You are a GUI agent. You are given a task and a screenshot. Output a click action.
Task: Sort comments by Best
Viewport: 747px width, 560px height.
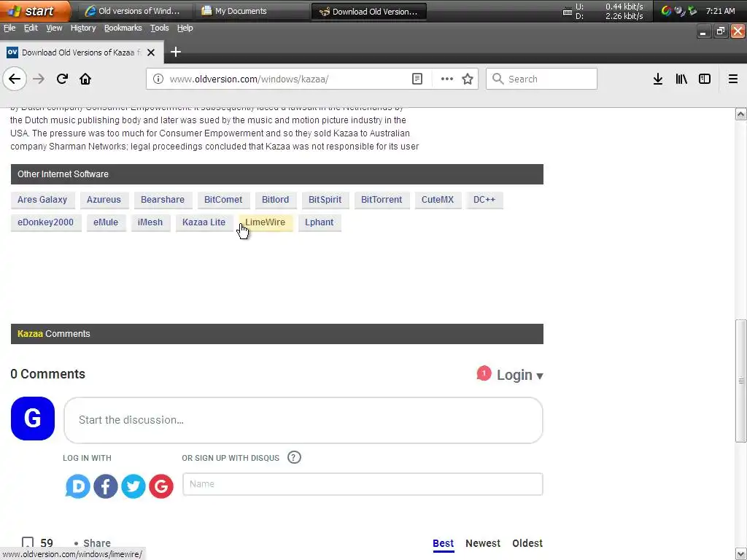[x=443, y=543]
